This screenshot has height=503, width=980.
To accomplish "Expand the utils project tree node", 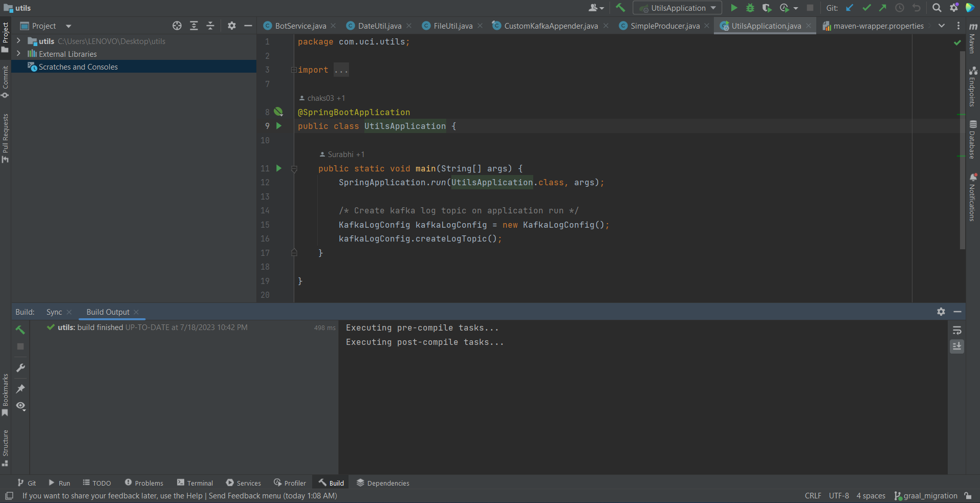I will point(18,41).
